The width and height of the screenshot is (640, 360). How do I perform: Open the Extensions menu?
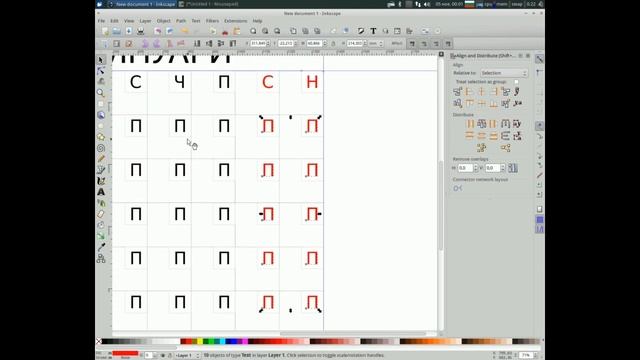(x=236, y=21)
